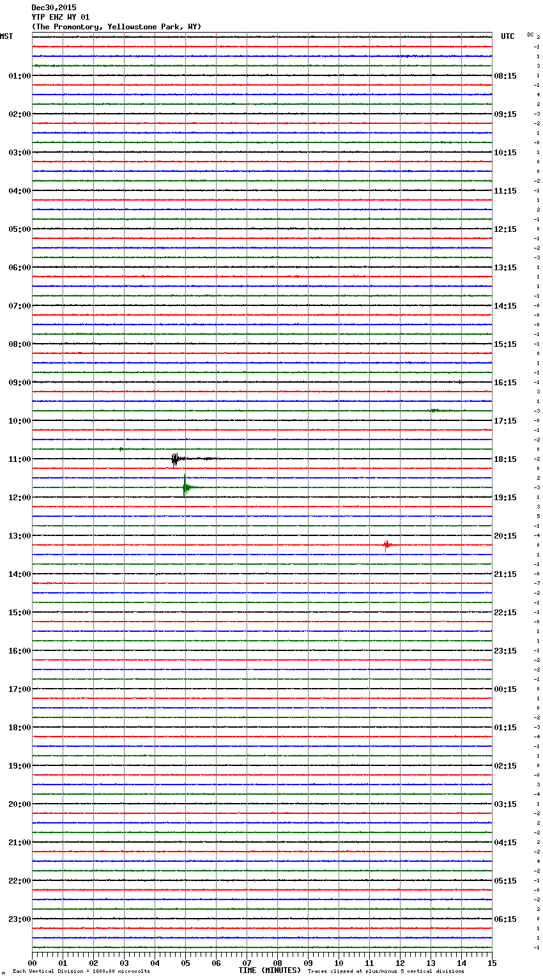The height and width of the screenshot is (980, 543).
Task: Select the "13:00" MST time label
Action: 20,536
